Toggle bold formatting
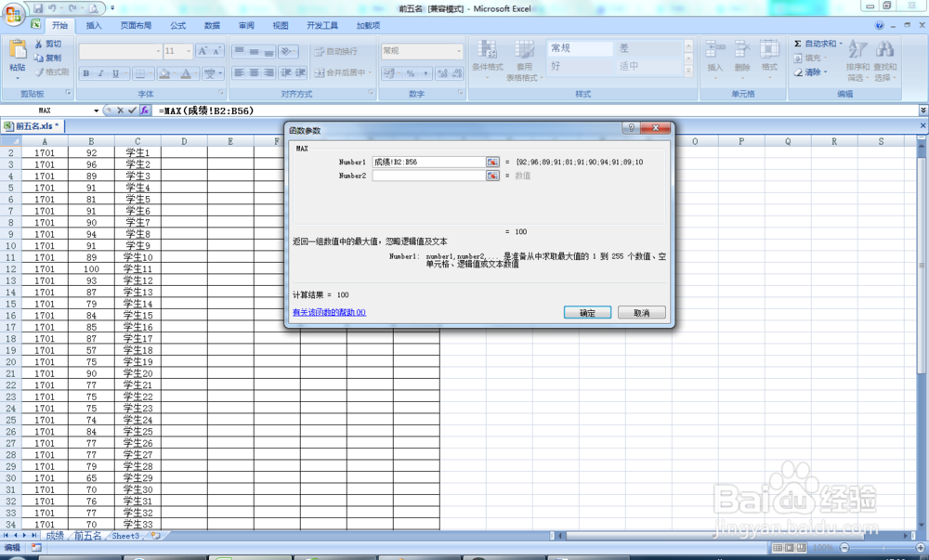 [86, 73]
